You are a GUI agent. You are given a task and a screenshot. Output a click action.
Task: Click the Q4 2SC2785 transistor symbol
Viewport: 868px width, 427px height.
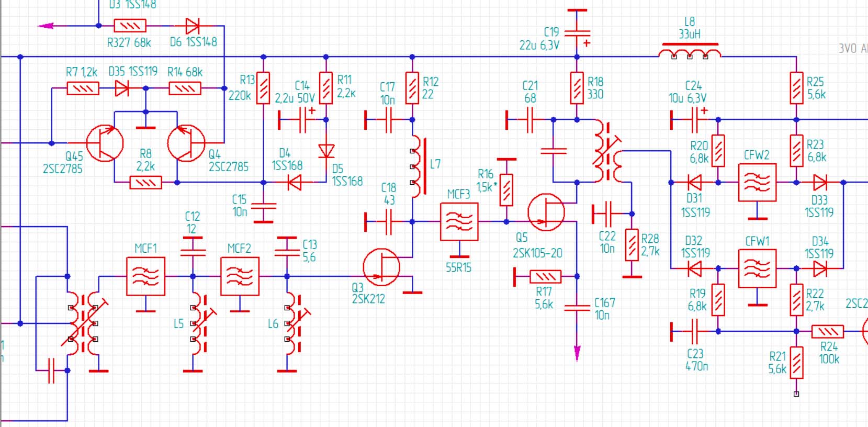(x=186, y=143)
